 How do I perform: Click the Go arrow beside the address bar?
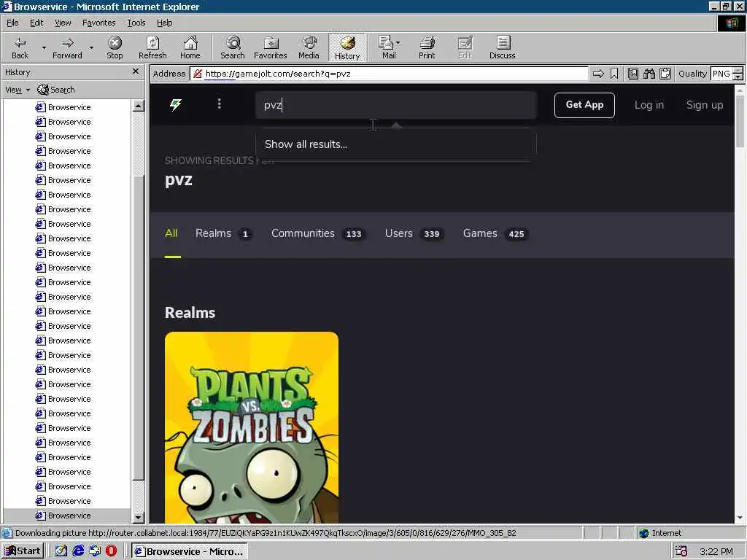coord(598,74)
